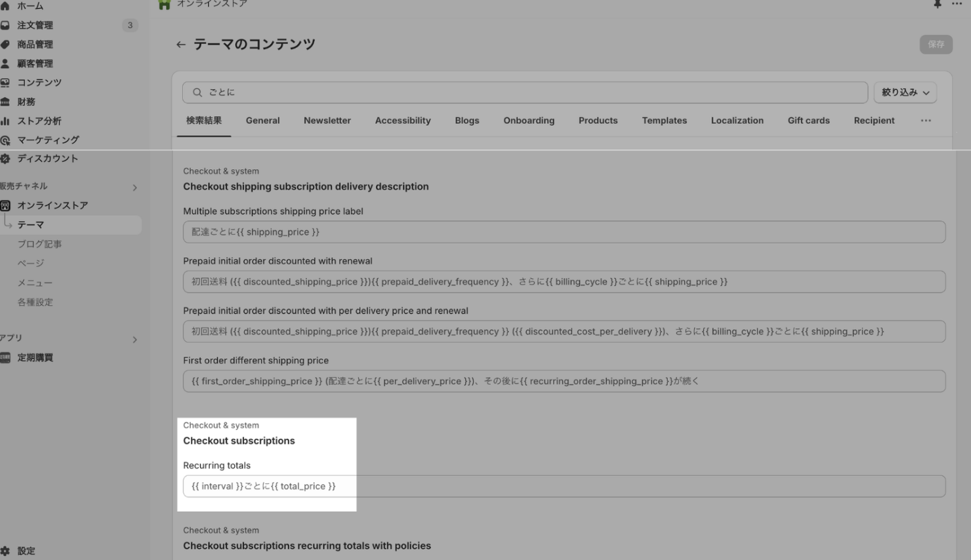Show more tabs with the ellipsis button
This screenshot has height=560, width=971.
[x=926, y=121]
